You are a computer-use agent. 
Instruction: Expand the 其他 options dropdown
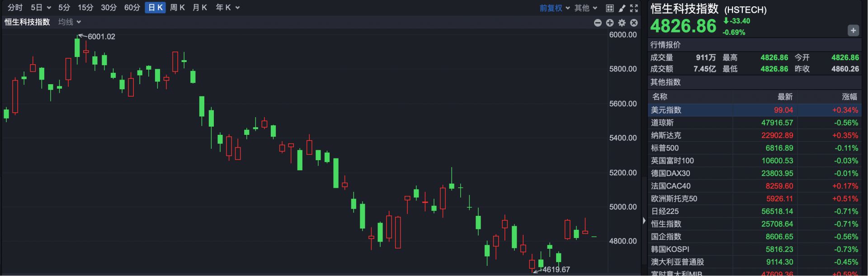coord(585,8)
